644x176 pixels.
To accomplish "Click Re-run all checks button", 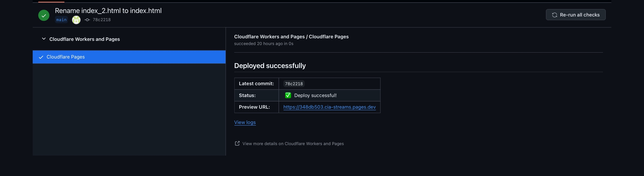I will point(576,15).
